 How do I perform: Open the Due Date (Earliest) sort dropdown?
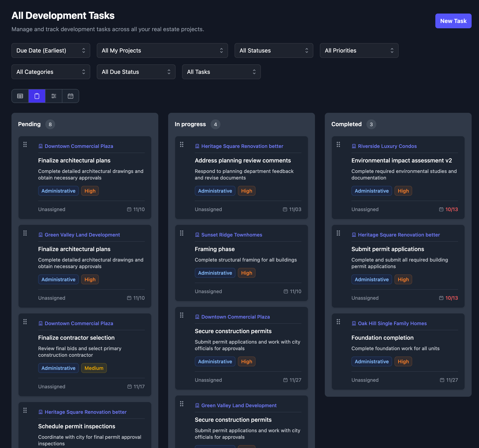pos(51,50)
